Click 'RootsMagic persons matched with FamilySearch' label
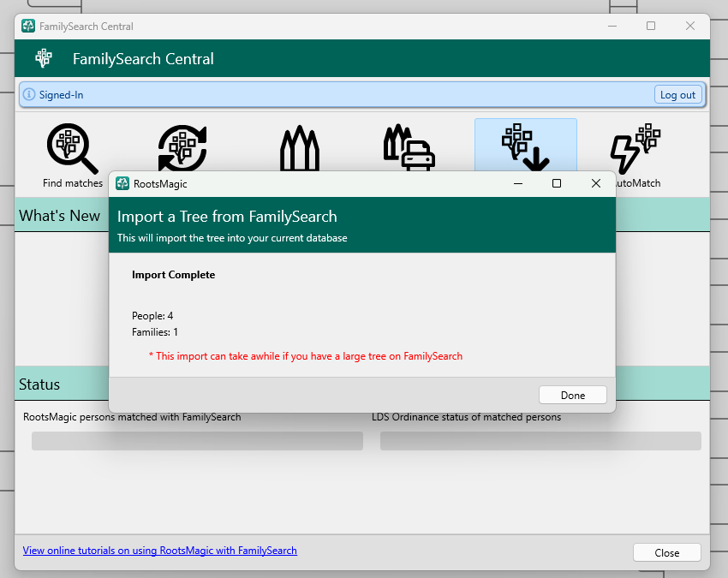The image size is (728, 578). 132,417
